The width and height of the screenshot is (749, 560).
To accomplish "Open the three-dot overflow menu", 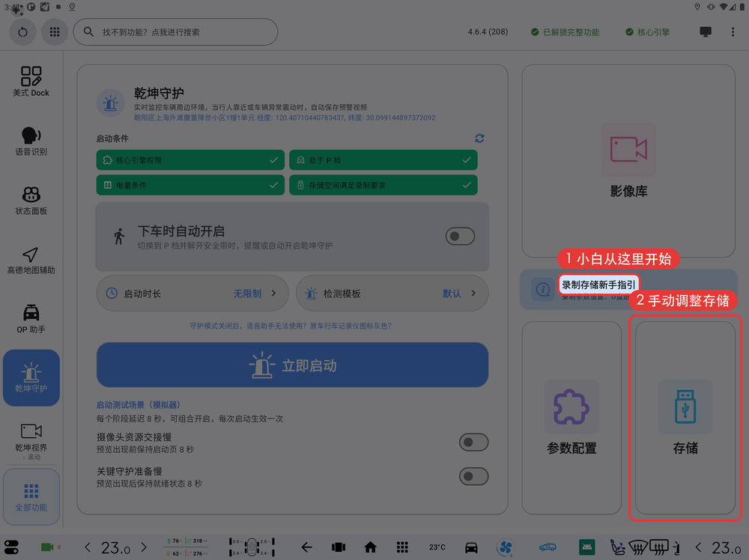I will click(733, 32).
